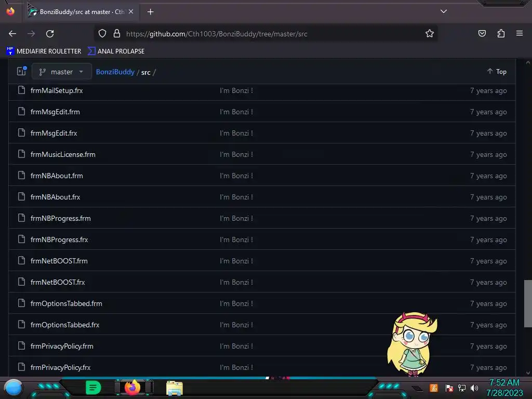Click the Java update tray icon
Viewport: 532px width, 399px height.
click(x=434, y=388)
